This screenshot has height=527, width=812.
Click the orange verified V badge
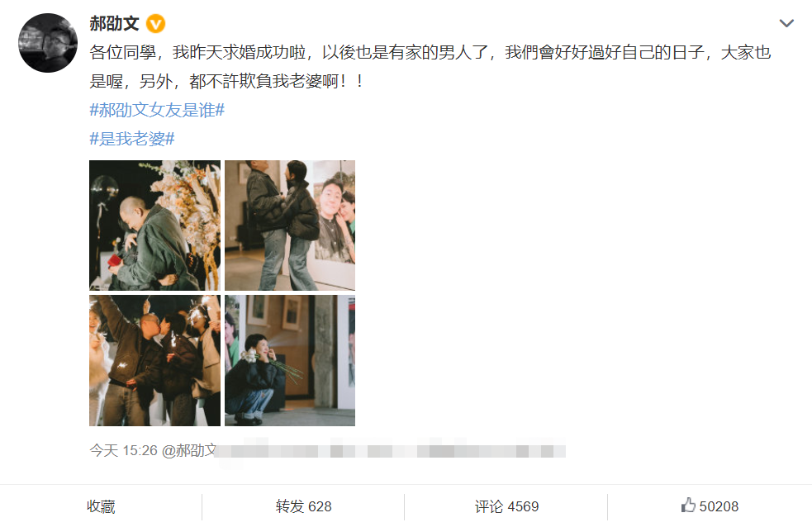pos(155,24)
